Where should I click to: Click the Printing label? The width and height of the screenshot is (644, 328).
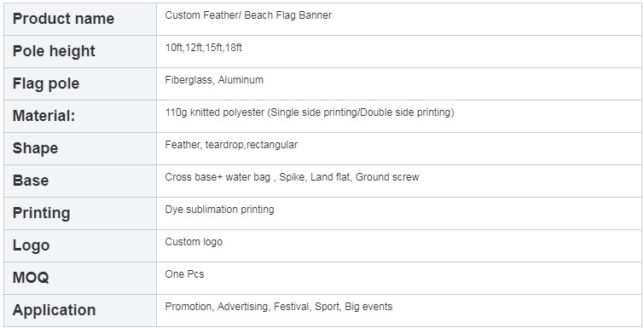tap(42, 213)
